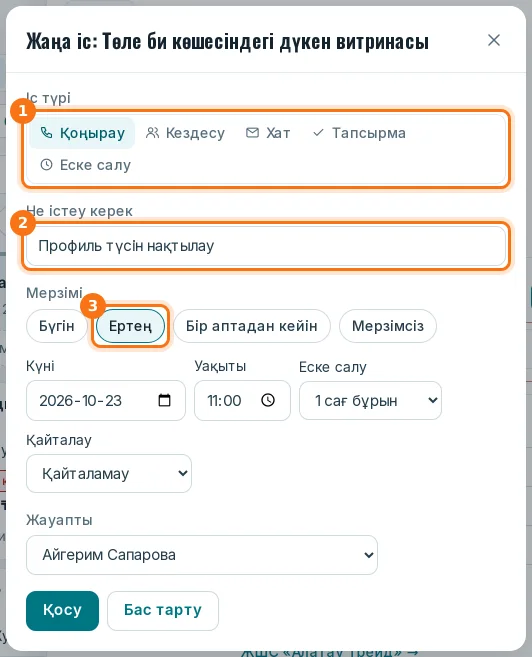
Task: Choose the Бір аптадан кейін chip
Action: (252, 326)
